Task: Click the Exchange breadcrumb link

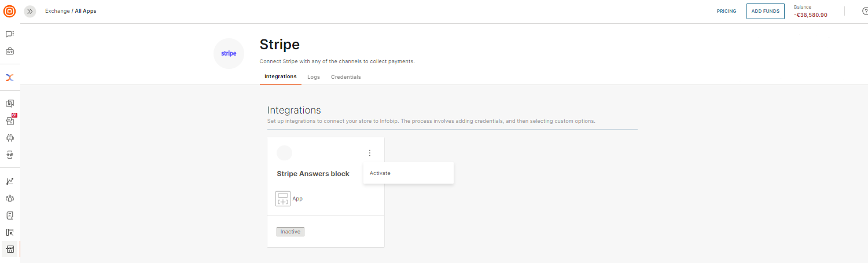Action: (57, 11)
